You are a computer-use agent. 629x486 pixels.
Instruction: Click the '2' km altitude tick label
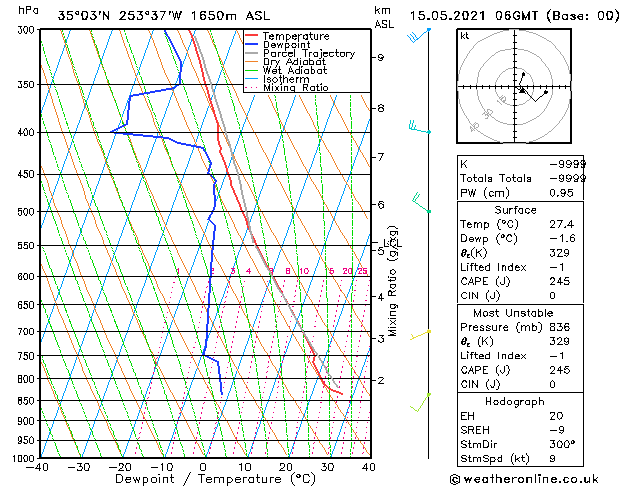tap(381, 380)
